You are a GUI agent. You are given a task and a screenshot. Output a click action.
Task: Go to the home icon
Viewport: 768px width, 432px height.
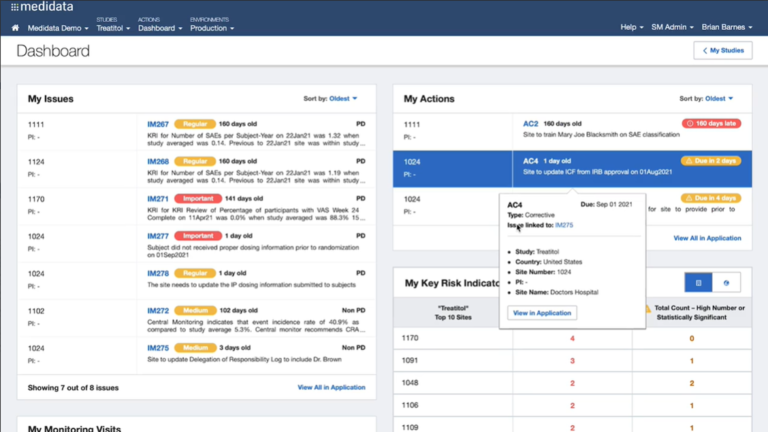(x=15, y=28)
